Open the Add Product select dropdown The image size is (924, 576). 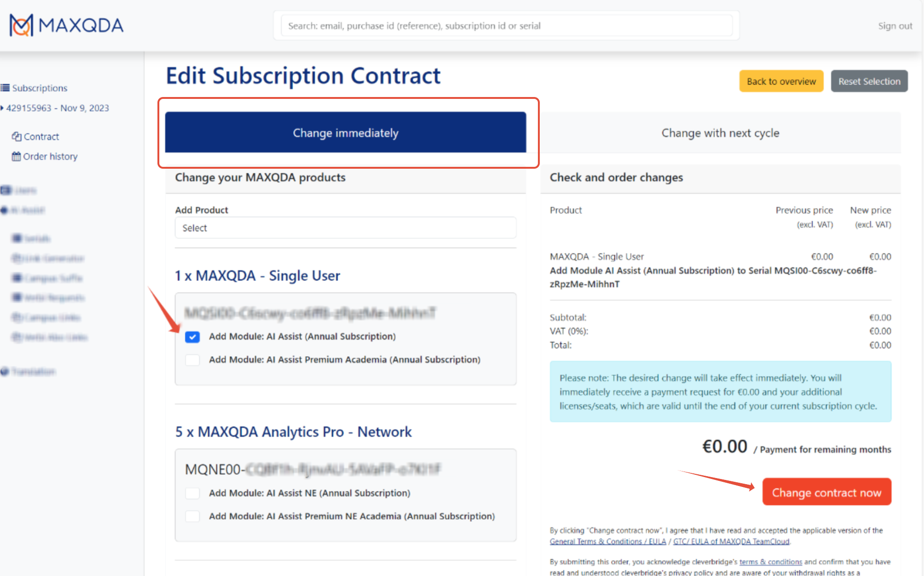click(x=345, y=228)
